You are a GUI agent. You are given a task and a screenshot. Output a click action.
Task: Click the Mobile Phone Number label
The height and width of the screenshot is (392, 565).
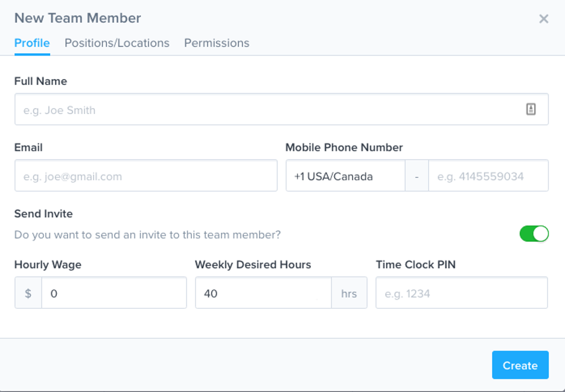click(344, 147)
